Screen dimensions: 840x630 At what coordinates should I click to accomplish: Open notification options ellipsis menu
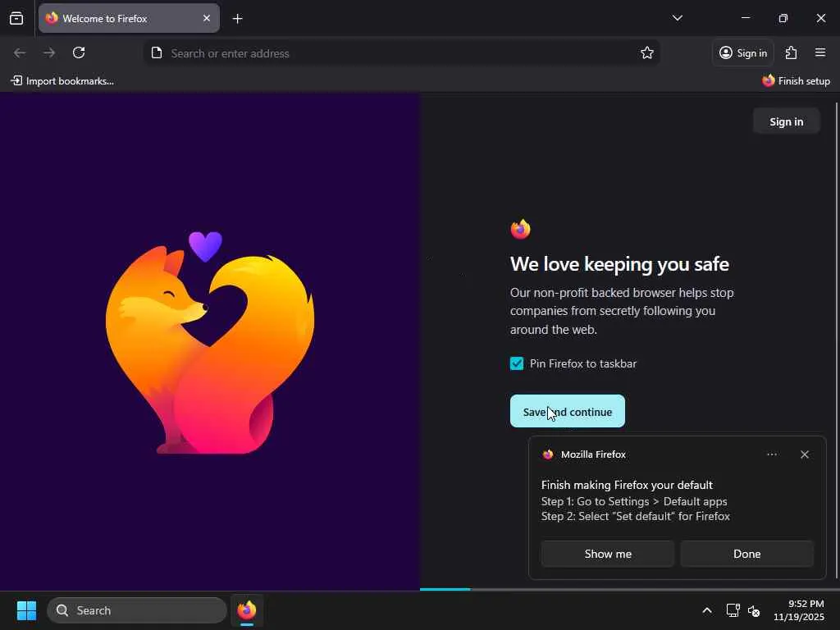[772, 454]
